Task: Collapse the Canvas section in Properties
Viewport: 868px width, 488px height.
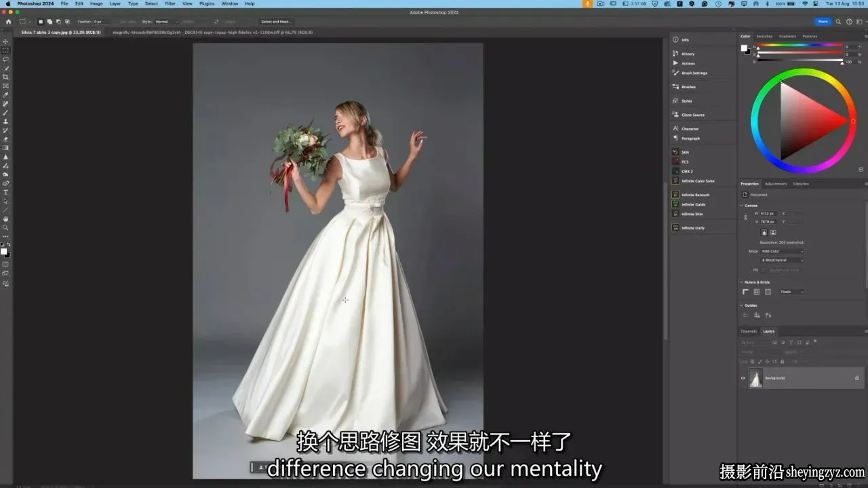Action: 741,205
